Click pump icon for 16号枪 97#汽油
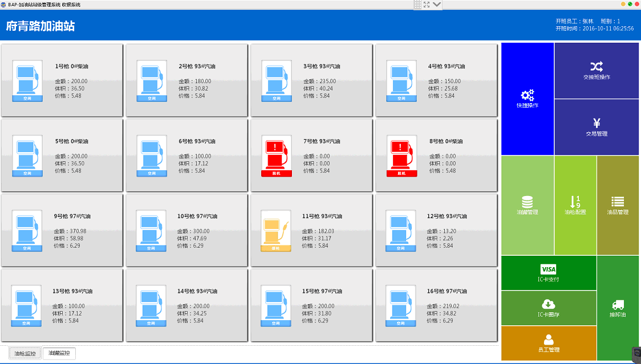 [400, 305]
